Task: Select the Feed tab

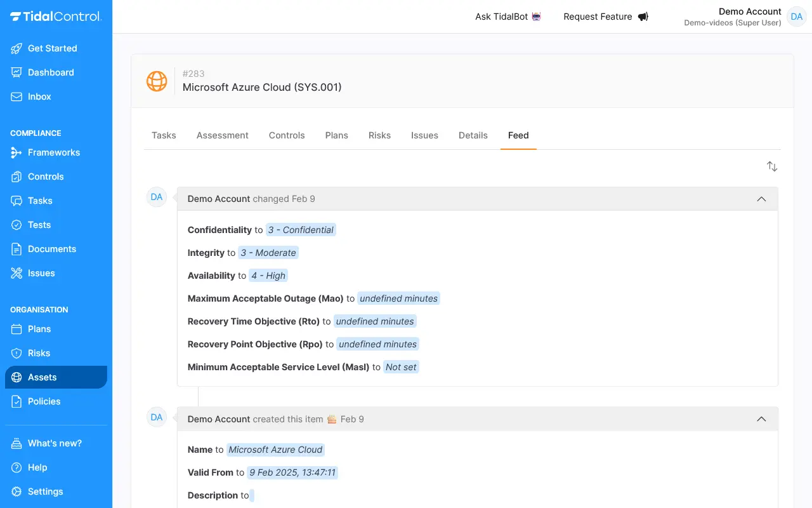Action: click(x=518, y=135)
